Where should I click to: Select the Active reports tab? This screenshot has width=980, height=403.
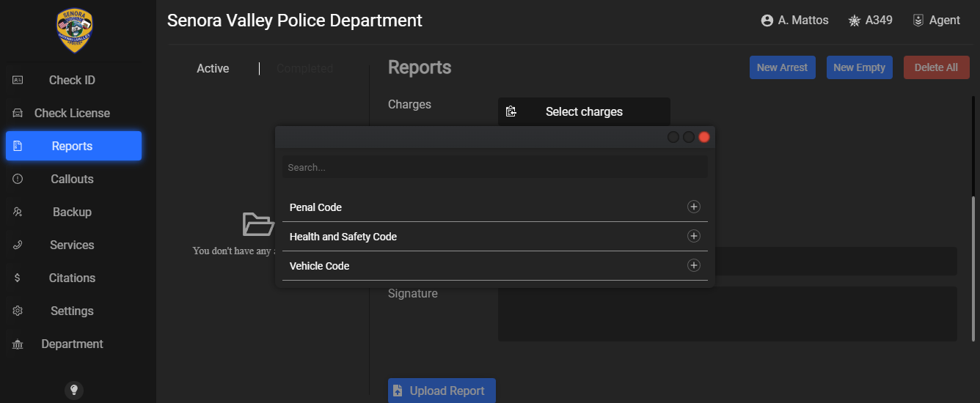[213, 68]
